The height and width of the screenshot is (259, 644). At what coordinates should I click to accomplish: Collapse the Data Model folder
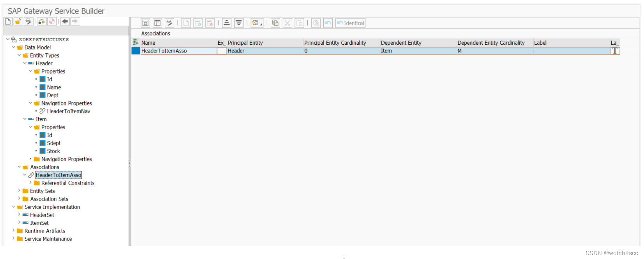pyautogui.click(x=13, y=47)
